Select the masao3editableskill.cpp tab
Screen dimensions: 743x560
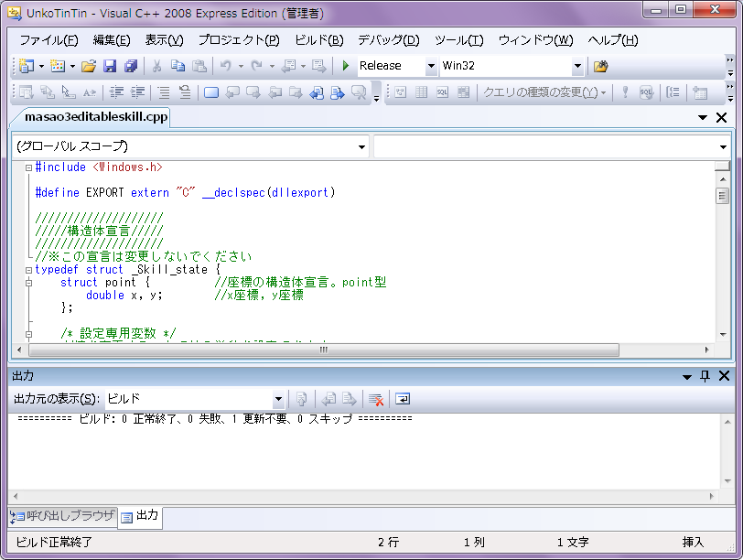96,117
